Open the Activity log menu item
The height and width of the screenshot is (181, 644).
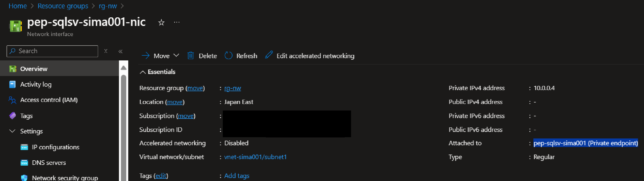click(x=36, y=84)
